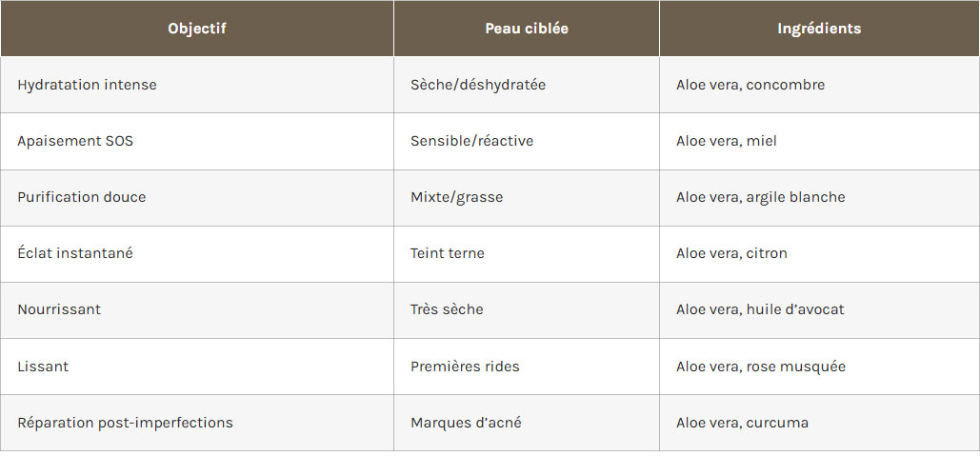Viewport: 980px width, 456px height.
Task: Click the Mixte/grasse skin cell
Action: 456,197
